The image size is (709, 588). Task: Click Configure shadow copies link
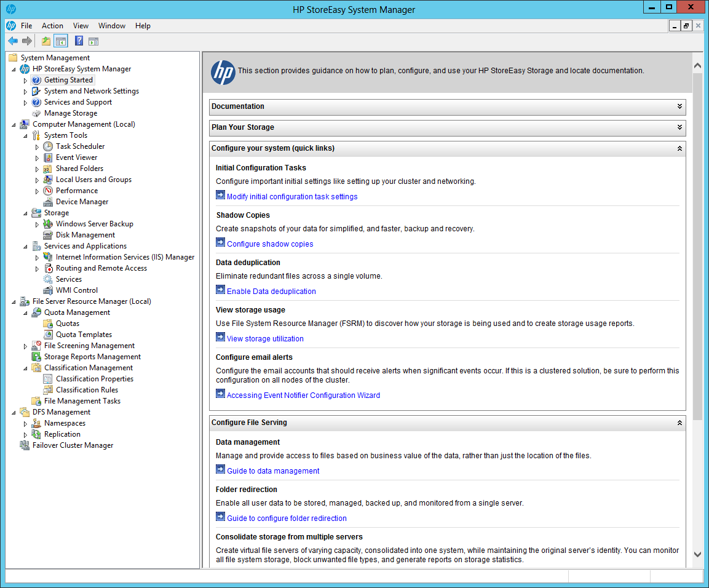(x=270, y=244)
